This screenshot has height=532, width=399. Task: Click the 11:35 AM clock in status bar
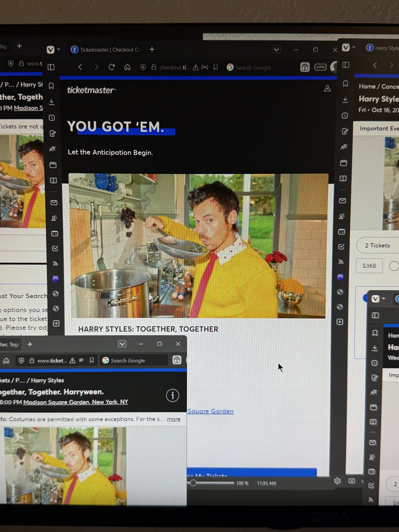[x=266, y=483]
